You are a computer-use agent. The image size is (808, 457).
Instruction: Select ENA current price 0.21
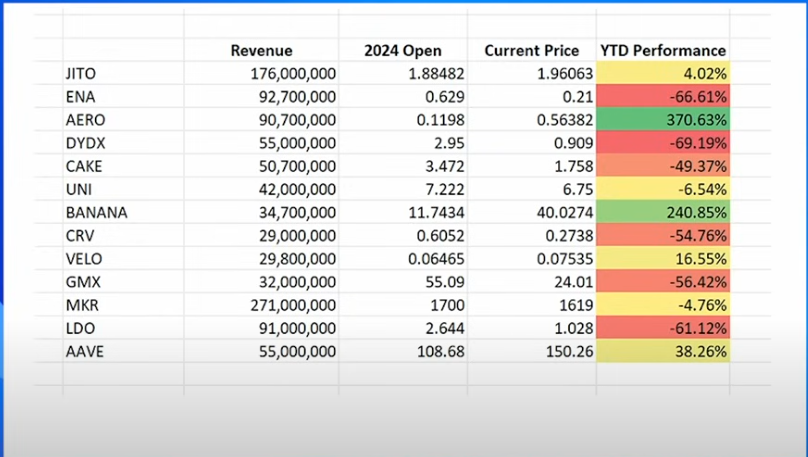(532, 97)
